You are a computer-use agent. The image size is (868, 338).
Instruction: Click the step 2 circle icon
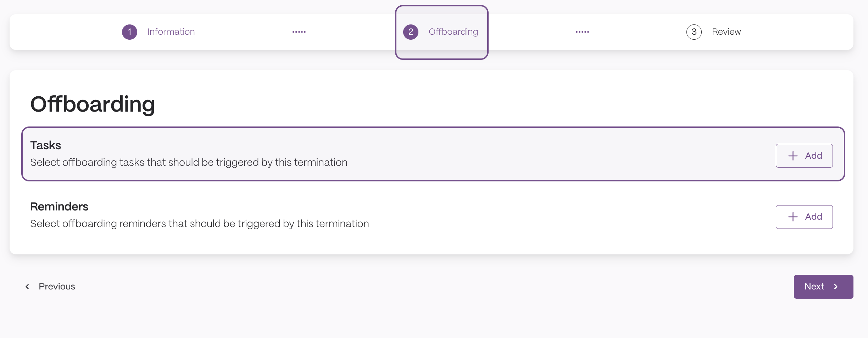[411, 32]
